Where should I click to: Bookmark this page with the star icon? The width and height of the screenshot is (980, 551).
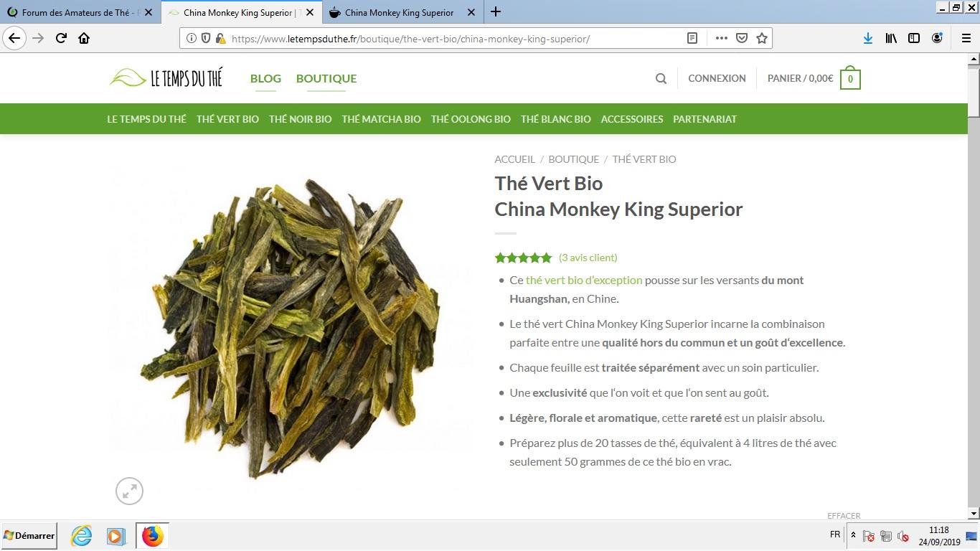(x=762, y=38)
